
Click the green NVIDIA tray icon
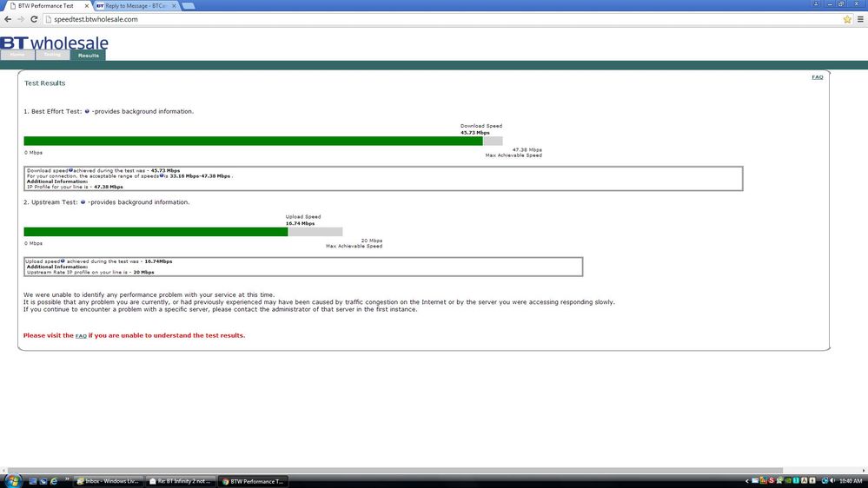pyautogui.click(x=788, y=481)
